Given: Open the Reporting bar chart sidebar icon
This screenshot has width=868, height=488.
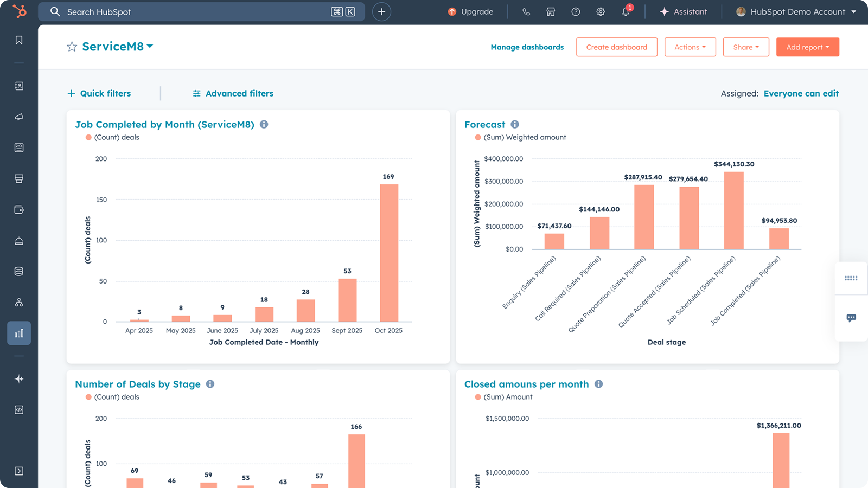Looking at the screenshot, I should [19, 333].
